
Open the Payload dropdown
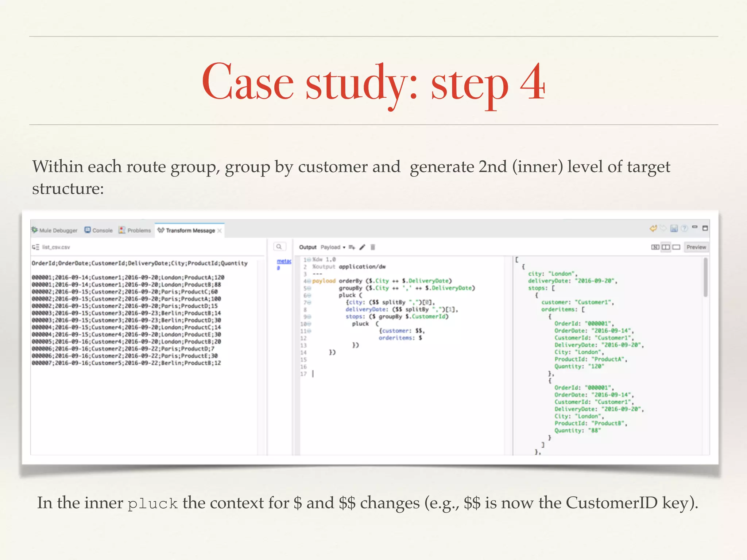point(333,247)
